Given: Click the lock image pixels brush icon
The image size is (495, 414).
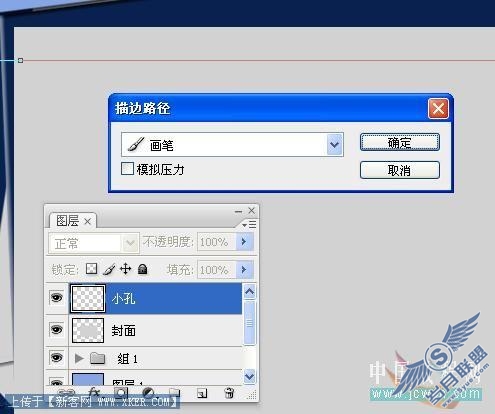Looking at the screenshot, I should [109, 269].
